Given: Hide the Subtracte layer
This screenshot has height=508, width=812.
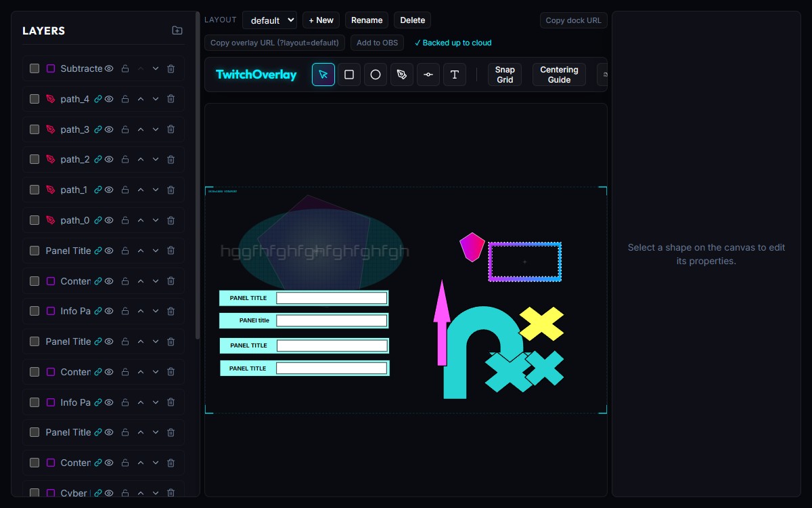Looking at the screenshot, I should pyautogui.click(x=109, y=68).
